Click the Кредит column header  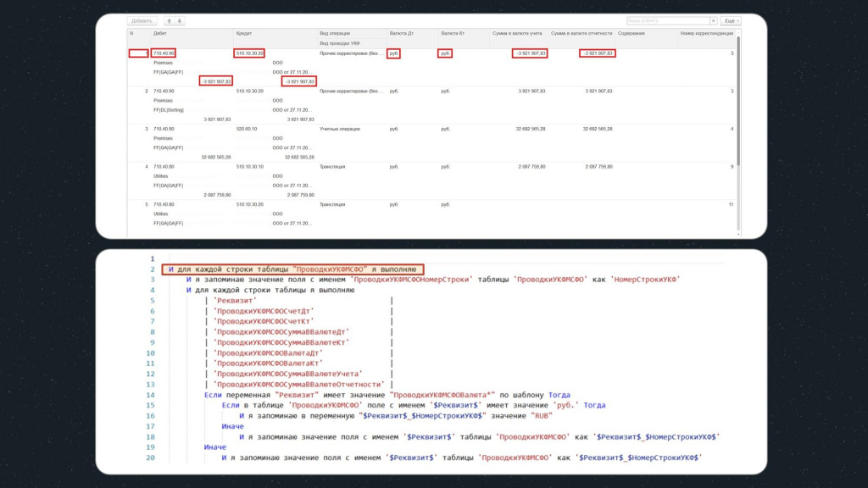click(244, 34)
